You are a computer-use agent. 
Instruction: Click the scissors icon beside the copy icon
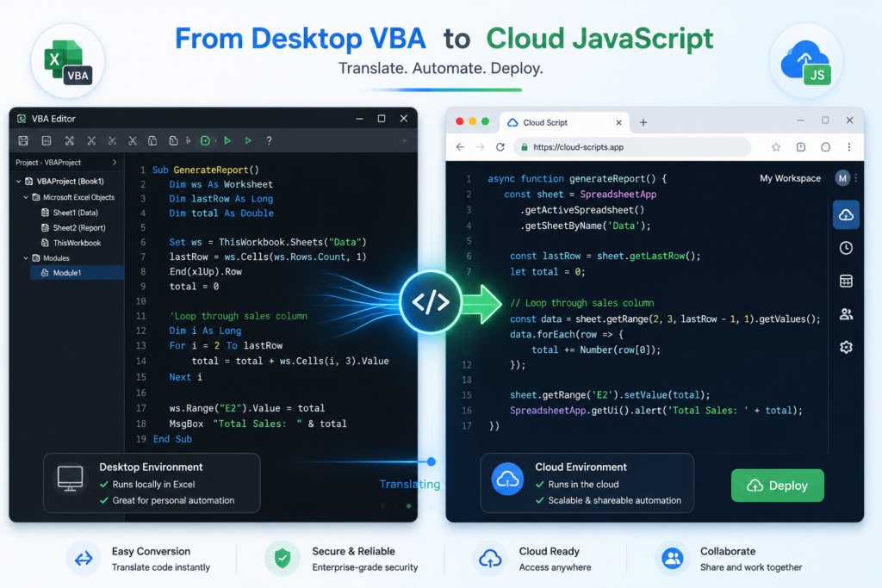133,140
